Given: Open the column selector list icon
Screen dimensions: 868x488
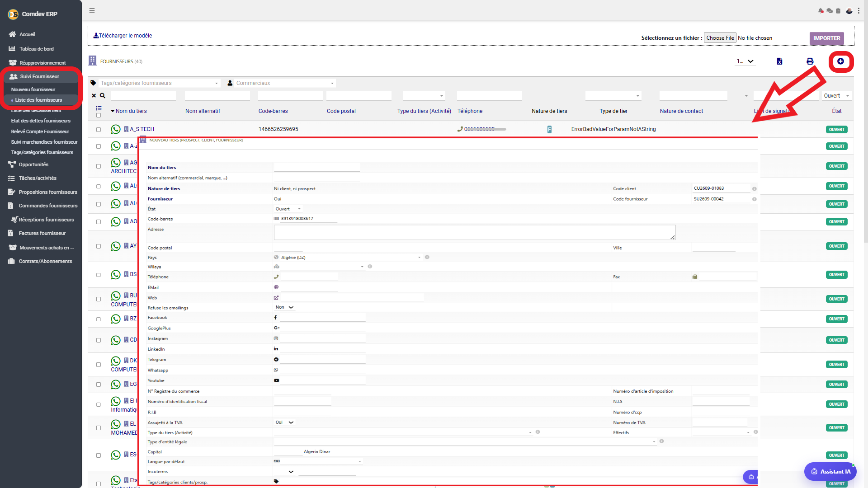Looking at the screenshot, I should (x=99, y=108).
